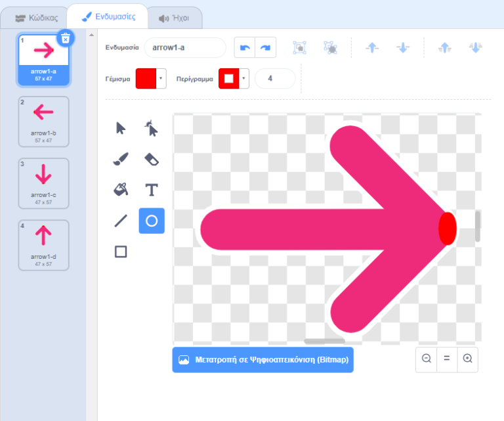Screen dimensions: 504x421
Task: Zoom out the costume canvas
Action: [x=426, y=359]
